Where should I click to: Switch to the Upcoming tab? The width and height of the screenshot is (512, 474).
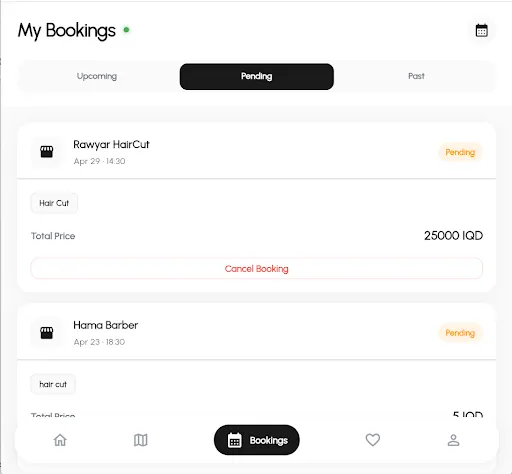pyautogui.click(x=97, y=76)
